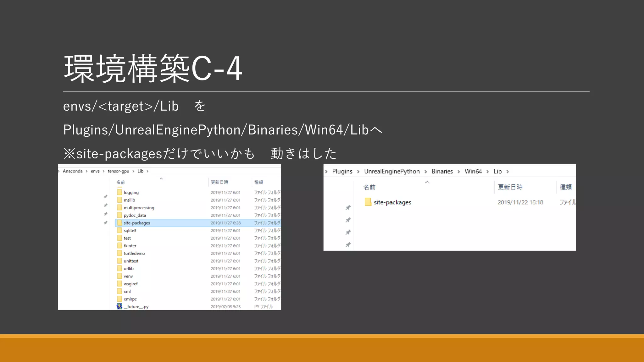Select the unittest folder icon
This screenshot has width=644, height=362.
coord(119,261)
